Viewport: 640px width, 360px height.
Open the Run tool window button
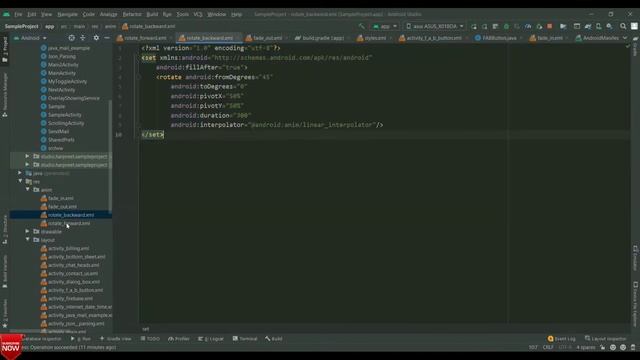(x=81, y=339)
